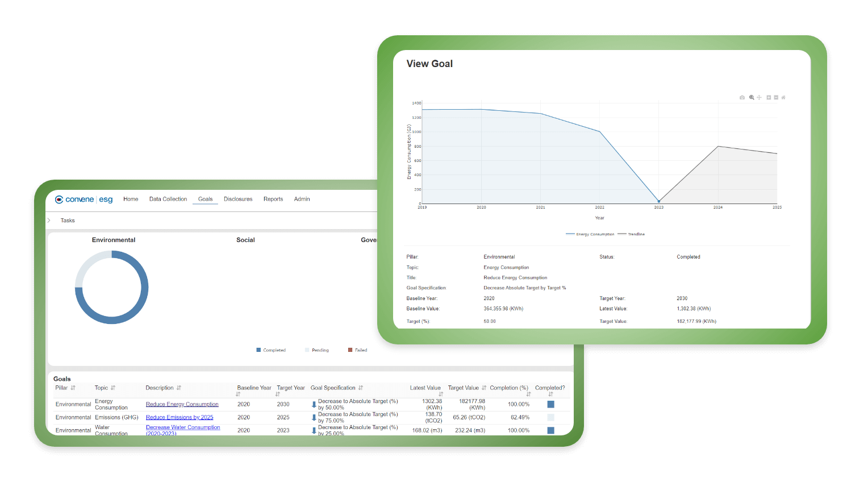This screenshot has height=482, width=868.
Task: Zoom out using the chart minus icon
Action: 776,98
